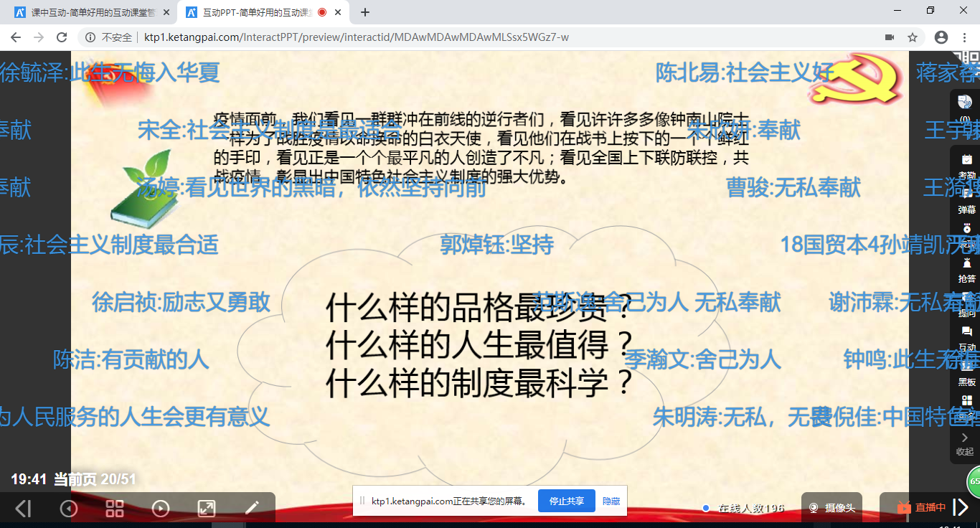Viewport: 980px width, 528px height.
Task: Reload the current page
Action: [x=62, y=37]
